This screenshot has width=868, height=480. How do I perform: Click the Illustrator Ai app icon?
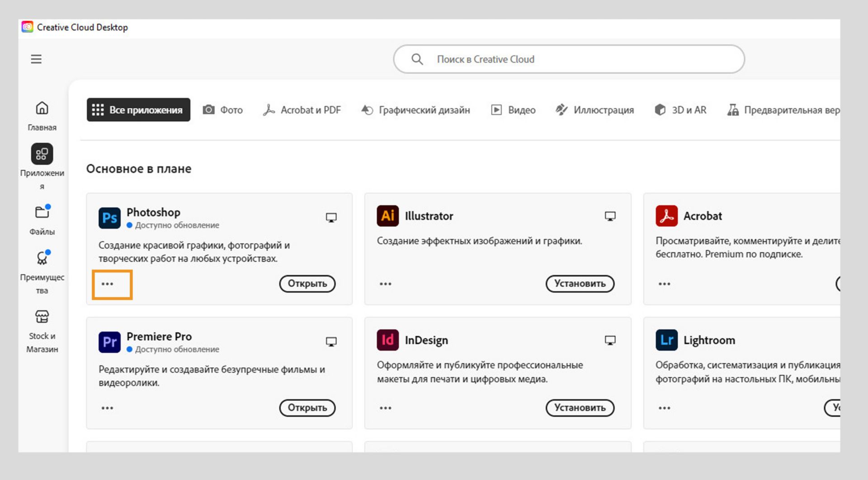point(388,216)
